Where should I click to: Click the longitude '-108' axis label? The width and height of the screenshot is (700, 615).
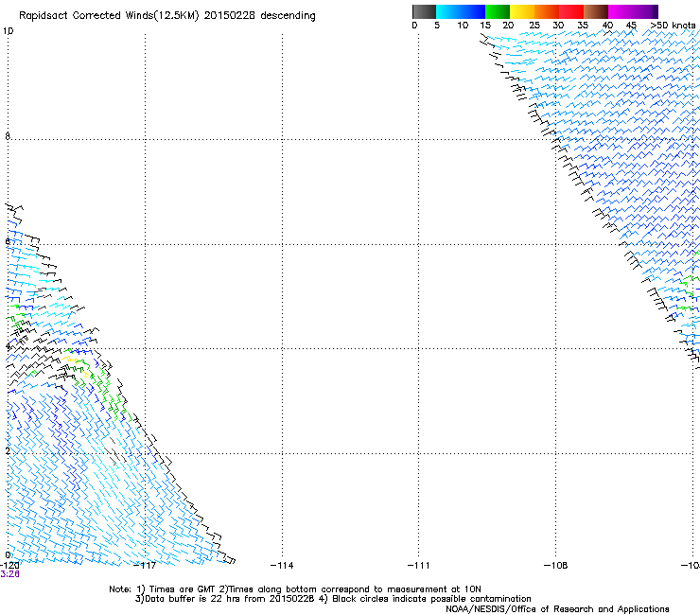click(556, 566)
